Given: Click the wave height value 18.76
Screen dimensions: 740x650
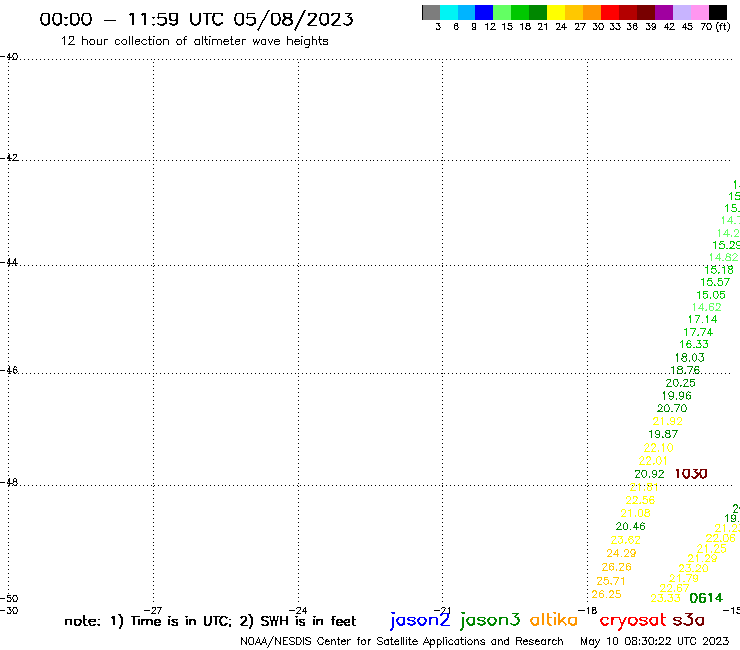Looking at the screenshot, I should coord(685,370).
